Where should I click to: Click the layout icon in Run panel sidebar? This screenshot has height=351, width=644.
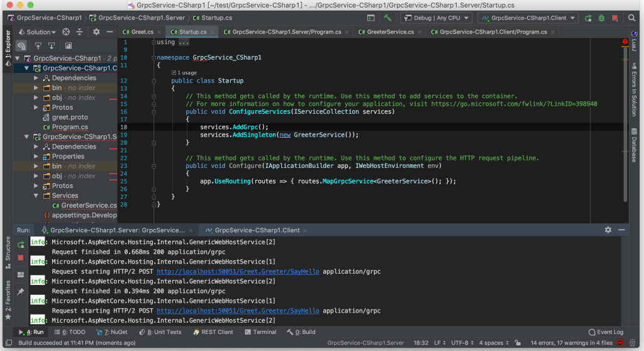[21, 274]
